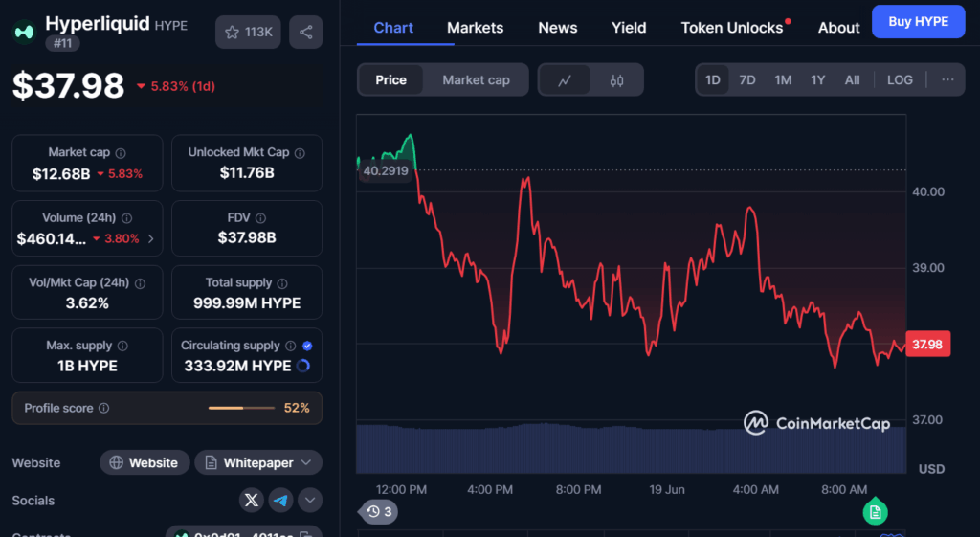Click the 5.83% (1d) change text
The width and height of the screenshot is (980, 537).
tap(183, 86)
